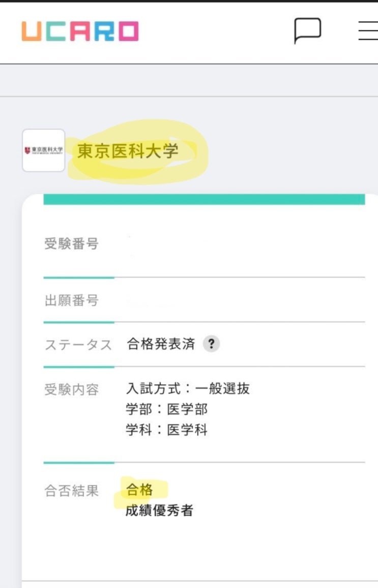Viewport: 378px width, 588px height.
Task: Tap the Tokyo Medical University logo thumbnail
Action: pos(44,150)
